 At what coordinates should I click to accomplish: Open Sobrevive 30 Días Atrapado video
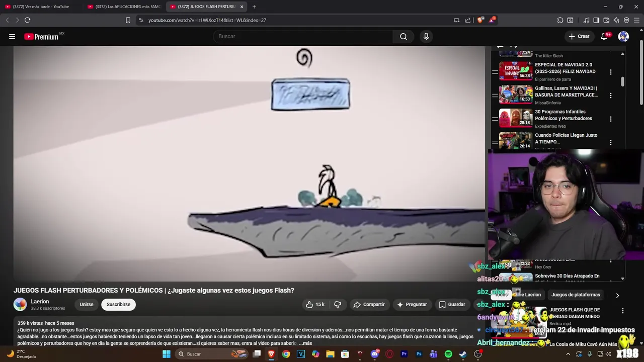pos(567,276)
